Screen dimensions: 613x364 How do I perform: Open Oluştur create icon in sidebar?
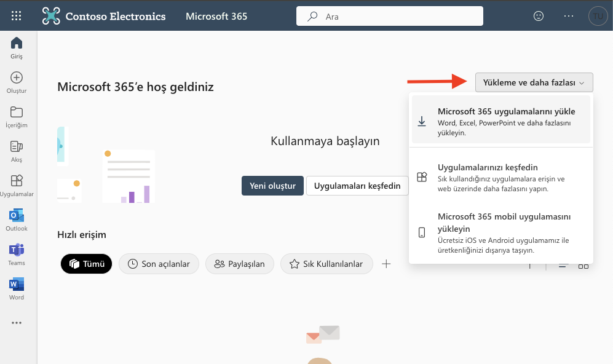(x=17, y=82)
